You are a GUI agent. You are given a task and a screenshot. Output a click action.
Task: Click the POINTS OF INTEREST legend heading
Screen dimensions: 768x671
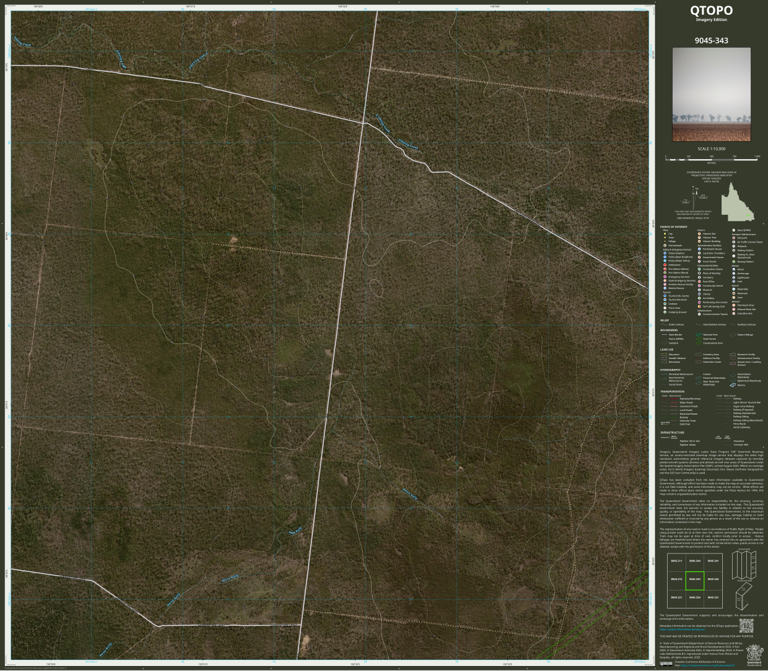(x=673, y=227)
